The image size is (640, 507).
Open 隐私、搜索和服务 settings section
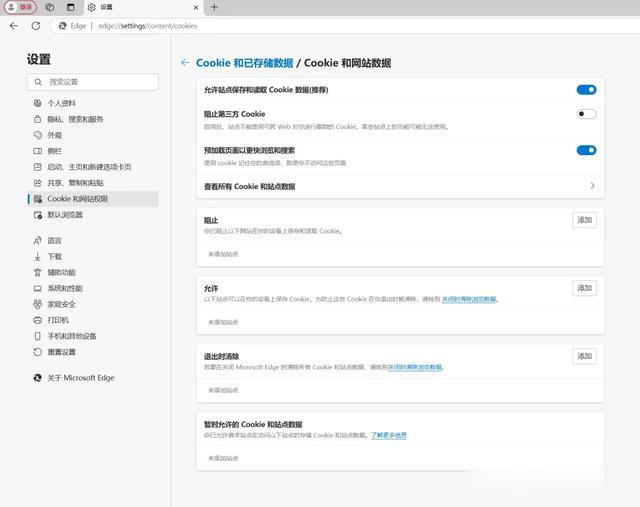[93, 119]
